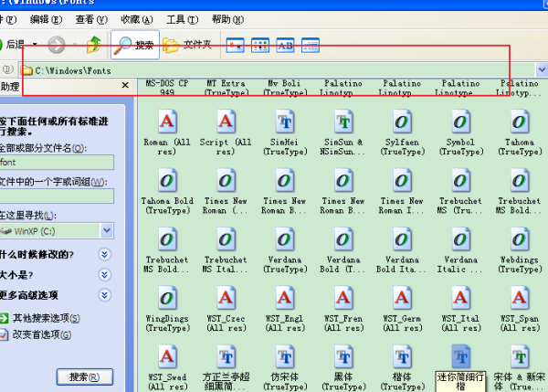The width and height of the screenshot is (548, 392).
Task: Select the WST_Germ (All res) font
Action: point(402,309)
